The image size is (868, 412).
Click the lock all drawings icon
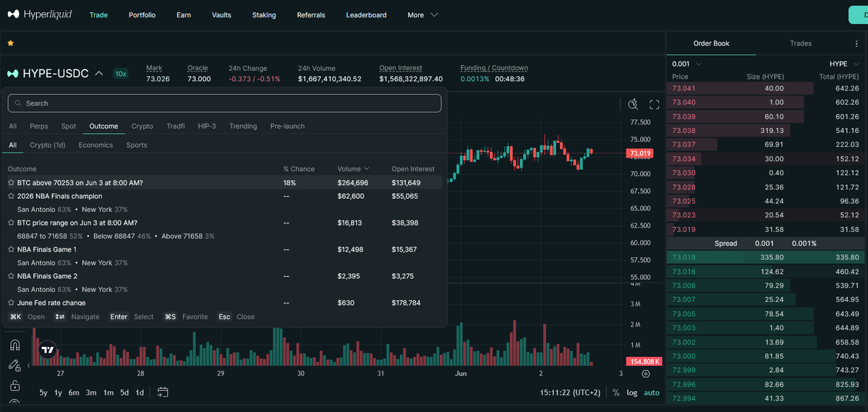coord(14,386)
